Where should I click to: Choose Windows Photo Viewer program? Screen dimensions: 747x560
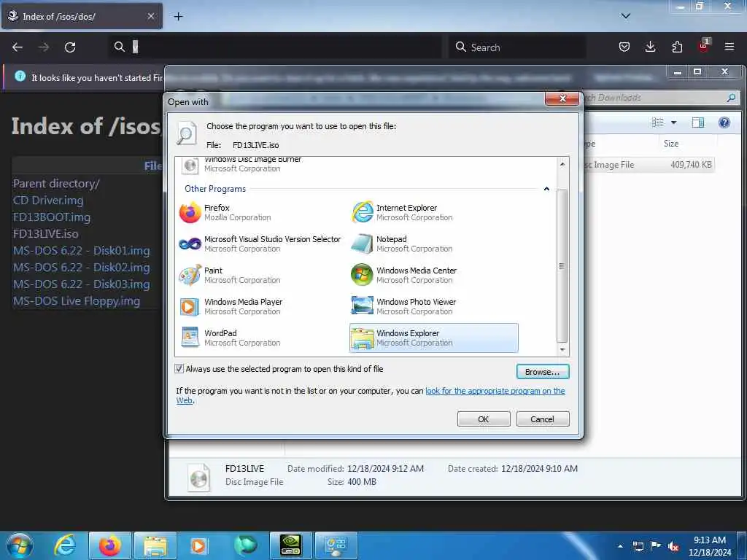tap(433, 307)
